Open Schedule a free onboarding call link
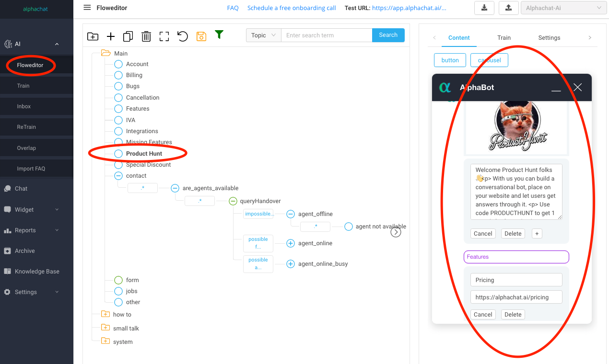Image resolution: width=609 pixels, height=364 pixels. point(292,8)
